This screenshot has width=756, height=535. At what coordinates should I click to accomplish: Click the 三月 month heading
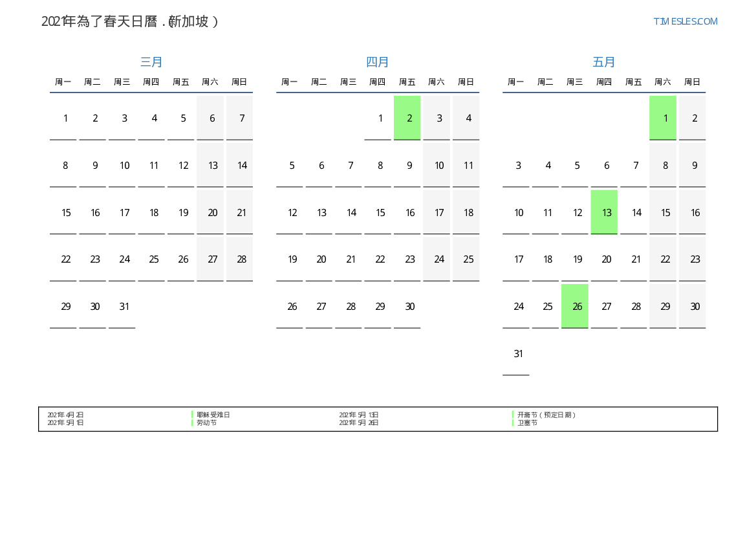(151, 62)
